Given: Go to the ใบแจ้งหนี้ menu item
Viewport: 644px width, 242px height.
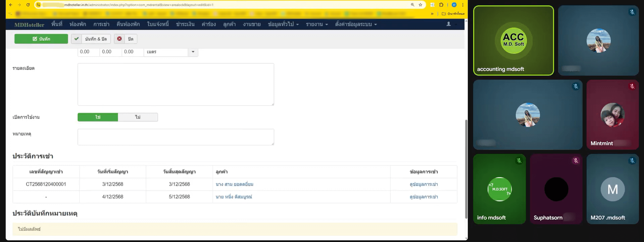Looking at the screenshot, I should (x=158, y=24).
